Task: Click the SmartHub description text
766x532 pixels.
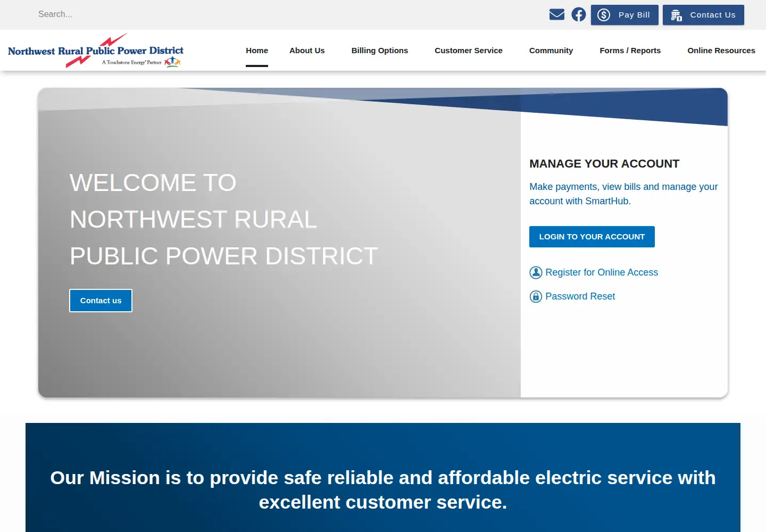Action: 623,194
